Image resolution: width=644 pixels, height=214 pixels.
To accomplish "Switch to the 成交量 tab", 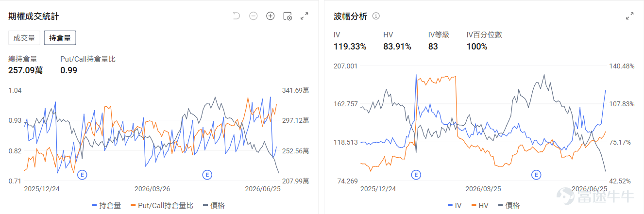I will click(24, 38).
